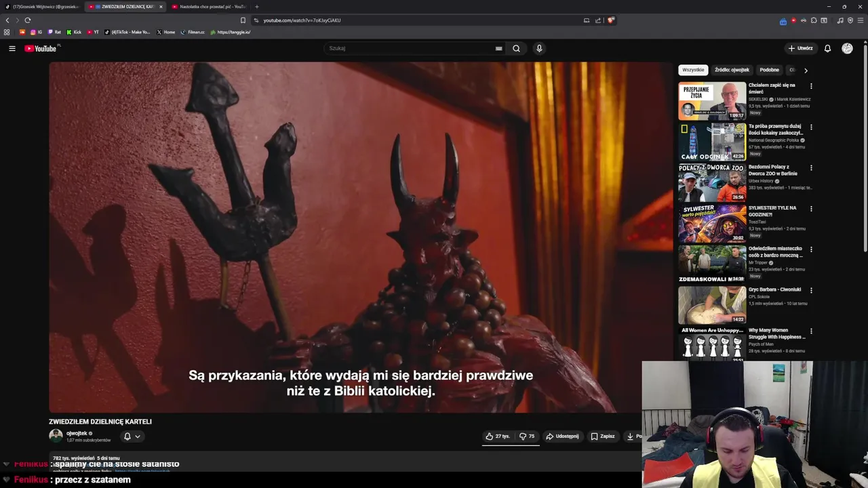The width and height of the screenshot is (868, 488).
Task: Switch to the Grzesiek Wójtowicz TikTok tab
Action: coord(42,7)
